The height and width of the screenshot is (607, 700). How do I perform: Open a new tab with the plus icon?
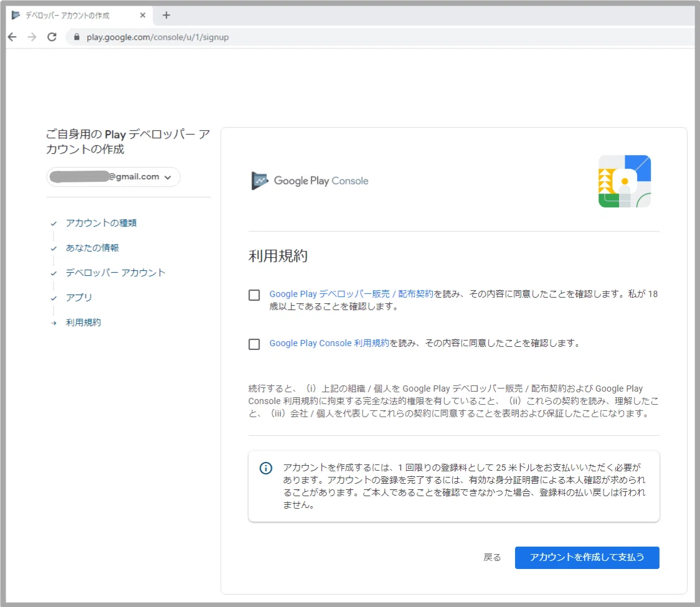166,15
